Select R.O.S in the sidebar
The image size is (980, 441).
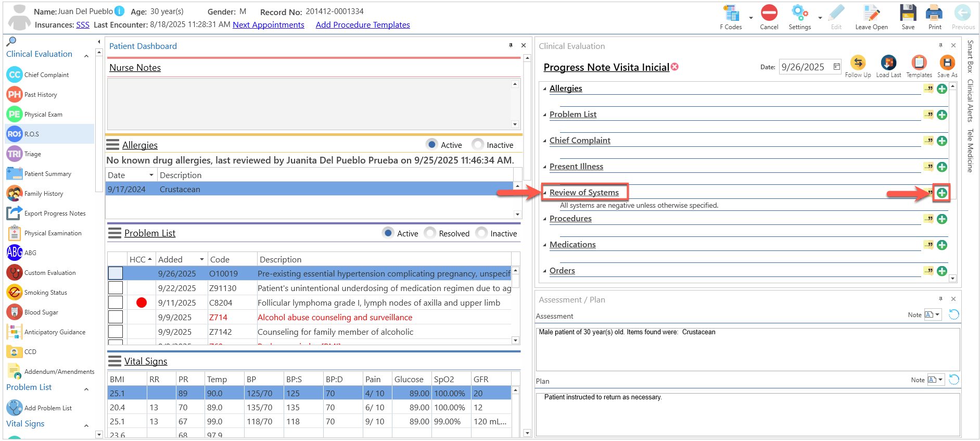[x=49, y=134]
